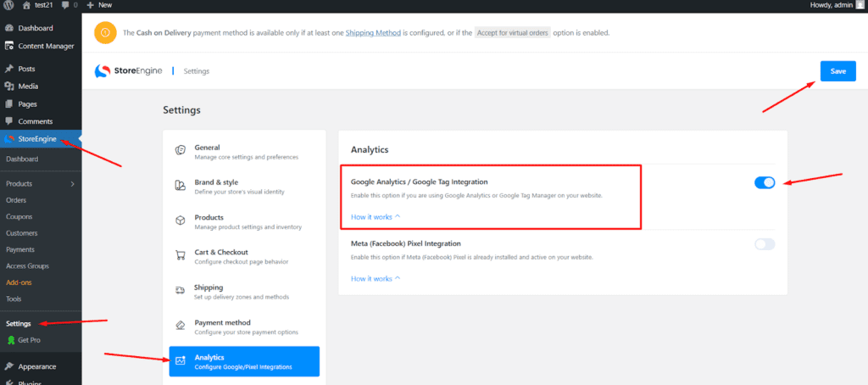
Task: Click the Posts pin icon
Action: point(8,69)
